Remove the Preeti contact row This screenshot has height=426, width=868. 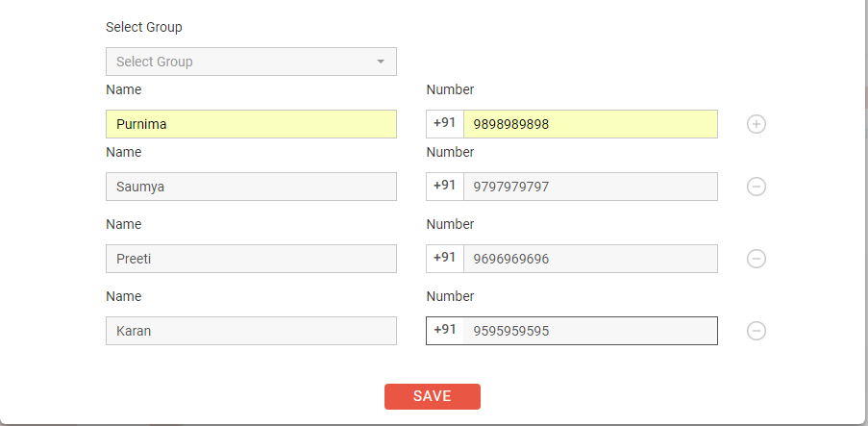pos(756,259)
